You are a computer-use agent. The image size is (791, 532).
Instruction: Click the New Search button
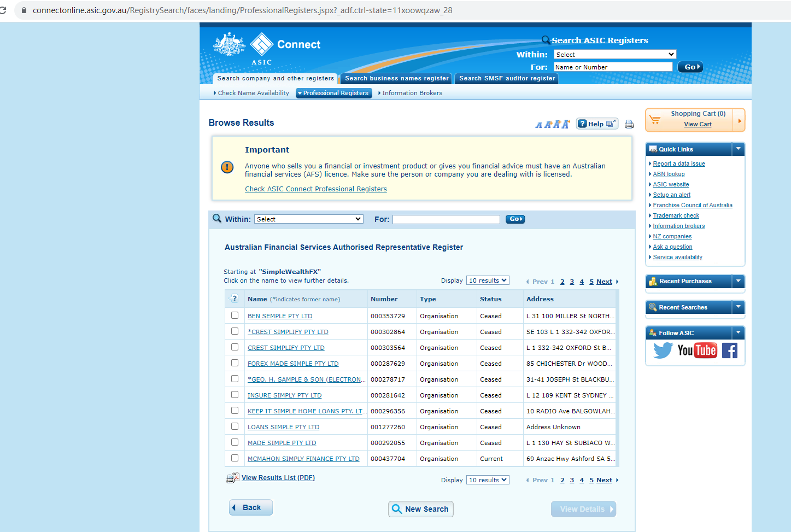[x=420, y=509]
